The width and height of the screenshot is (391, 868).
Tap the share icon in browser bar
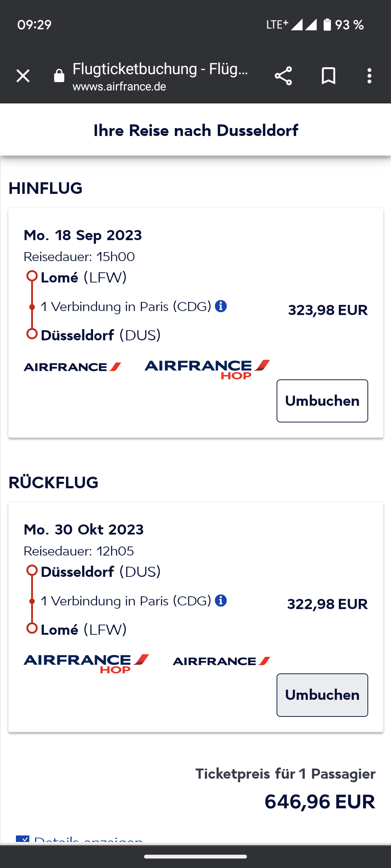coord(283,76)
